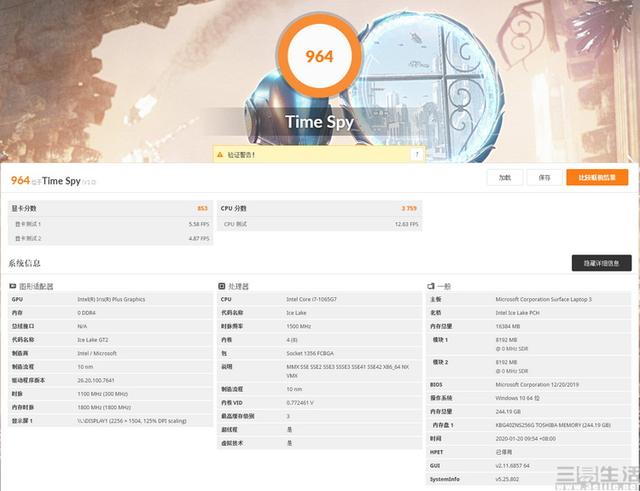Screen dimensions: 640x491
Task: Click the Time Spy banner title
Action: pos(319,122)
